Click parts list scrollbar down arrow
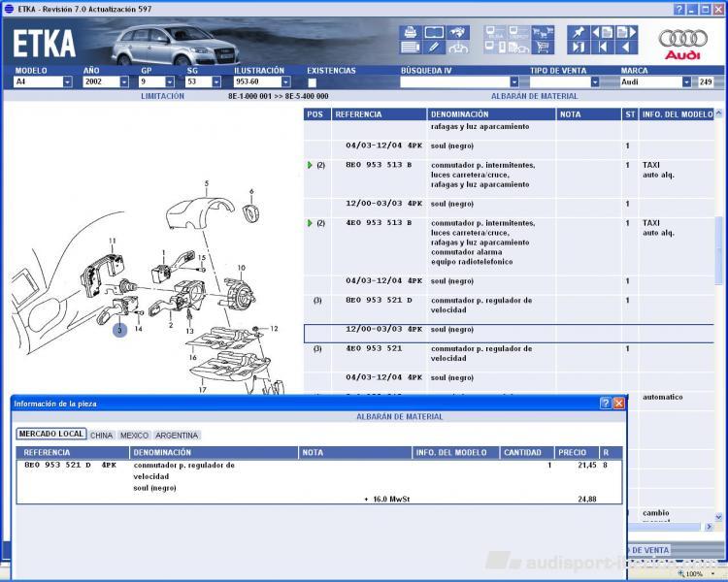Screen dimensions: 728x582 (x=718, y=517)
